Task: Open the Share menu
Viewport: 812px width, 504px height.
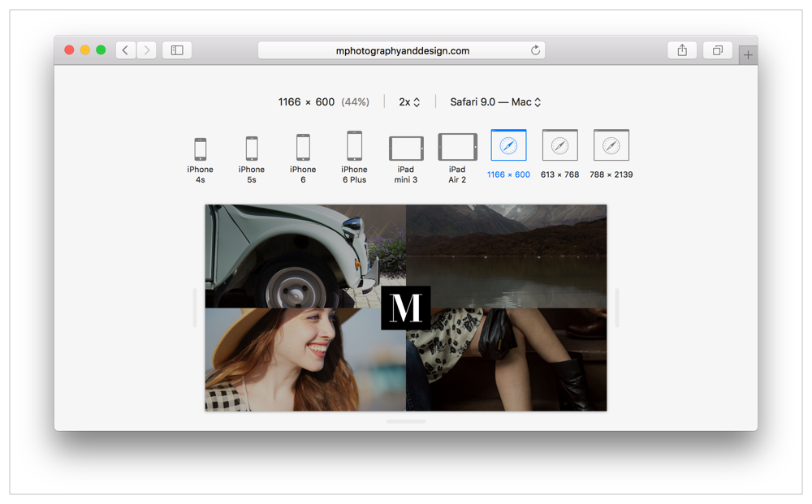Action: 682,50
